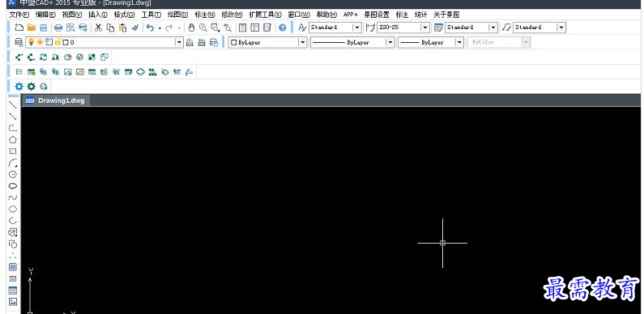644x314 pixels.
Task: Open the Help question mark icon
Action: [x=282, y=28]
